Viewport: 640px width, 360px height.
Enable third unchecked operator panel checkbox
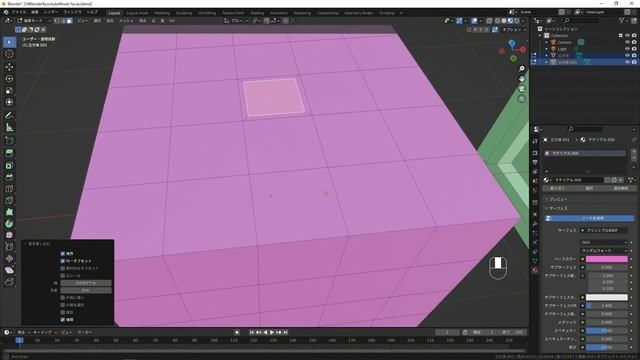62,298
